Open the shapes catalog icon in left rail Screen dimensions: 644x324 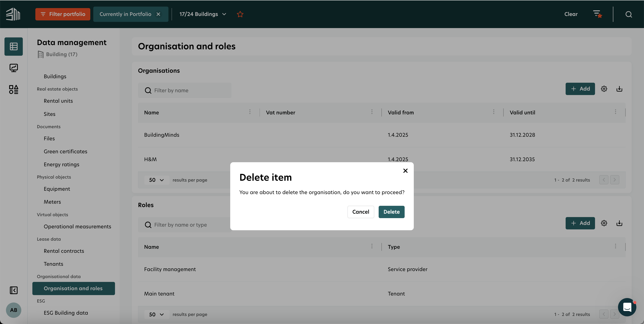coord(13,89)
